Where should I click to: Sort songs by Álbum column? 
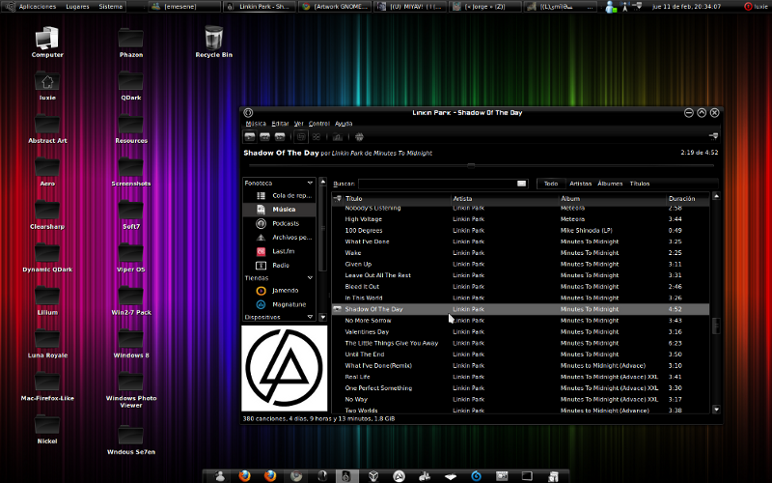(612, 199)
